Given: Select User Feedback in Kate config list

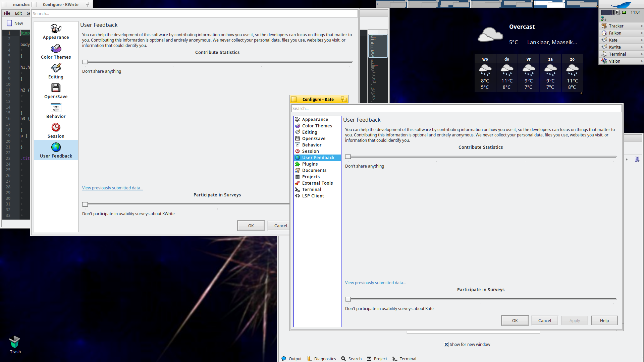Looking at the screenshot, I should point(317,158).
